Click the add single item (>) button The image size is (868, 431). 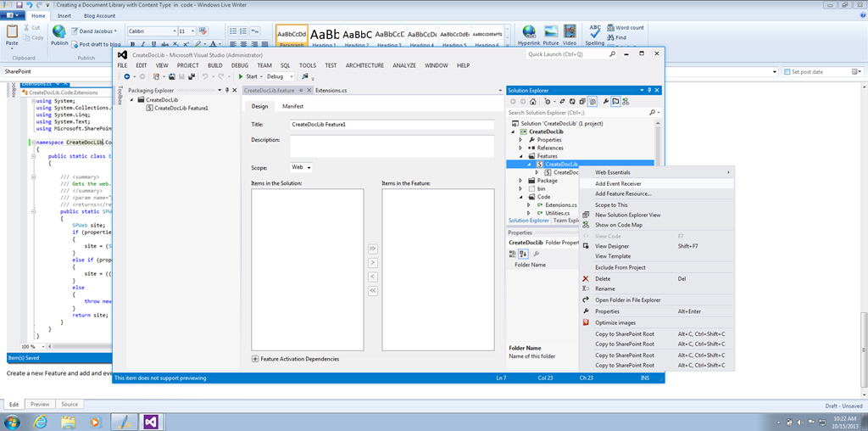(373, 262)
